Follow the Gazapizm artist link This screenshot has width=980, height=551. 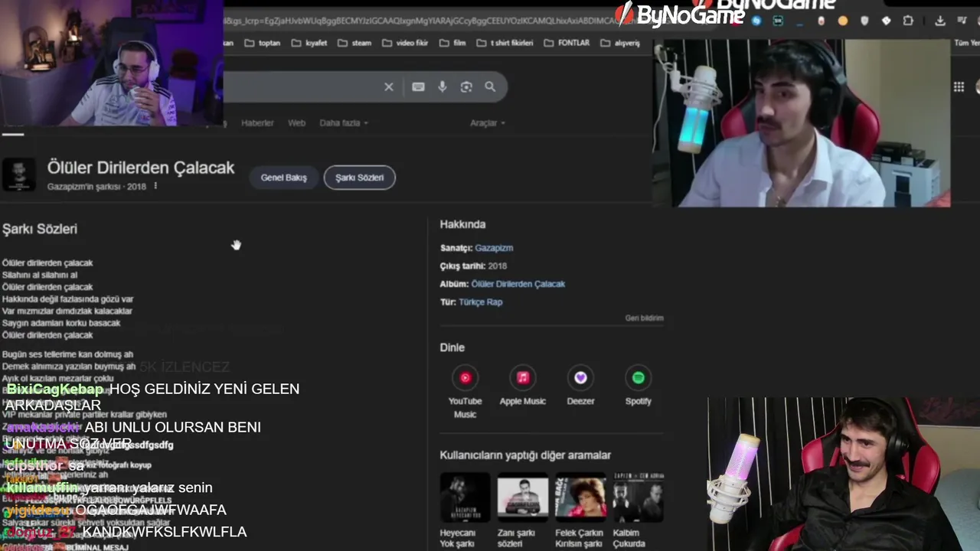[x=494, y=248]
